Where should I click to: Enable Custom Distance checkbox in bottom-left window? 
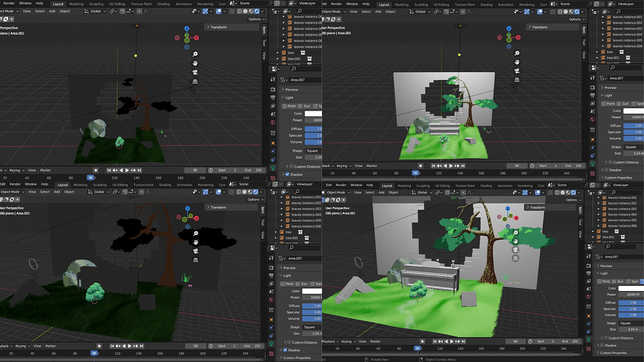point(289,343)
